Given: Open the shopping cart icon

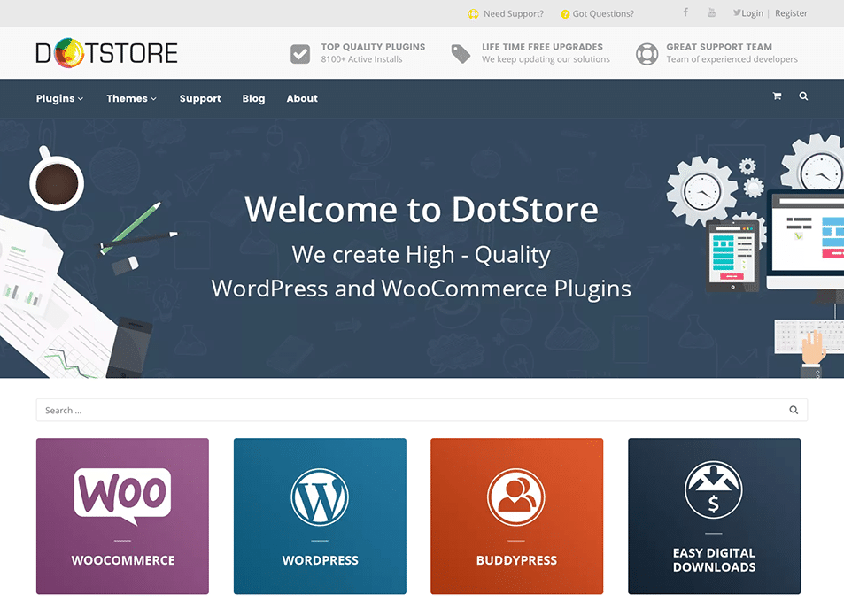Looking at the screenshot, I should 777,96.
